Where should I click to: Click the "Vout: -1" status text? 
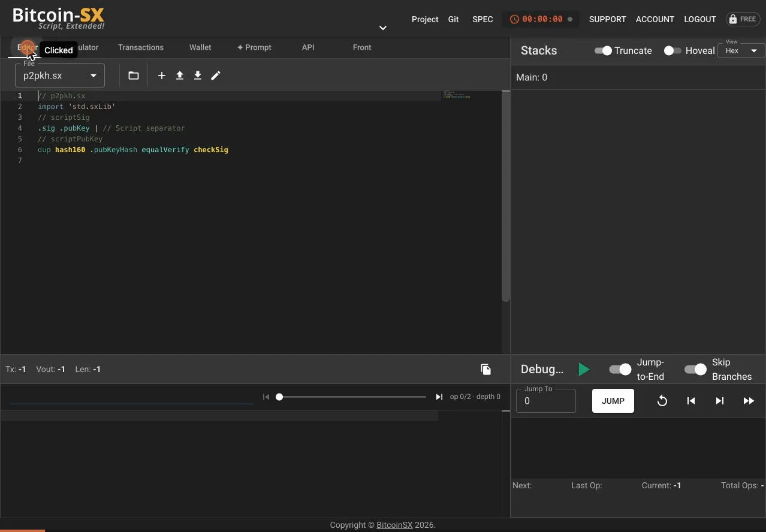51,369
